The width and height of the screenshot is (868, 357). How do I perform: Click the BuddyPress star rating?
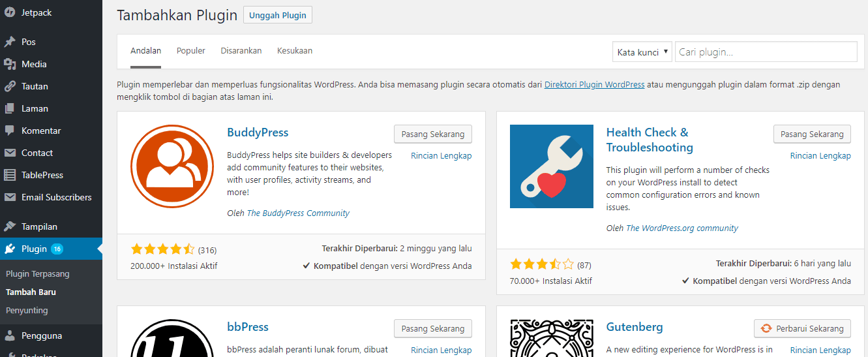(163, 249)
